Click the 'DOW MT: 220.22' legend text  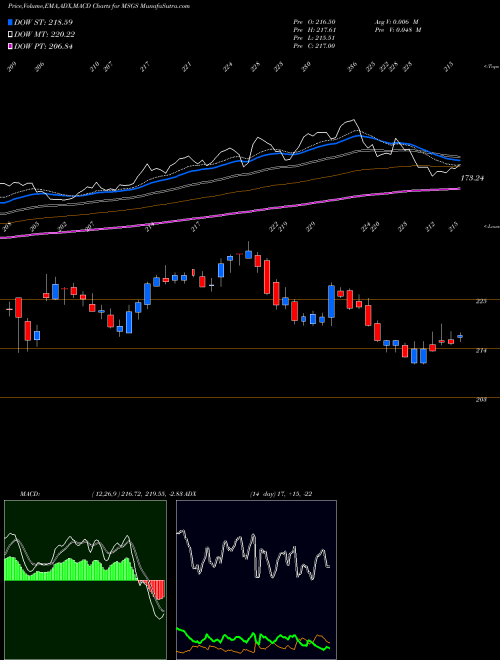(x=45, y=34)
